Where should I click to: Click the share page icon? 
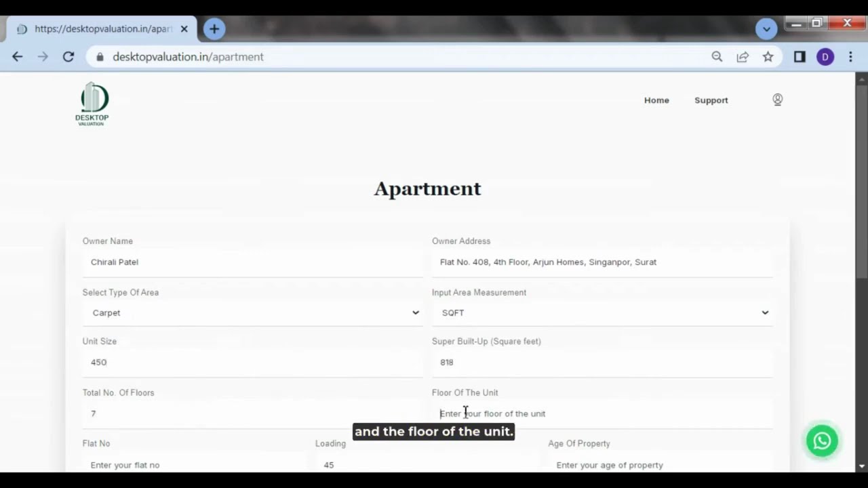(743, 57)
